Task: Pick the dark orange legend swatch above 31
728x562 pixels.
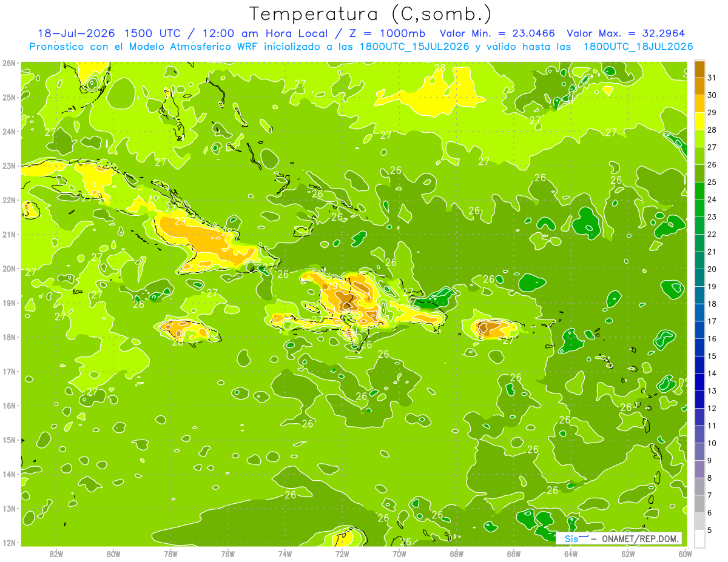Action: coord(699,69)
